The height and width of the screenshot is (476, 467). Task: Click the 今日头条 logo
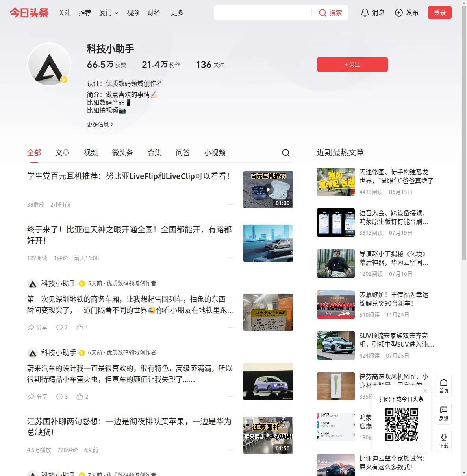(29, 13)
